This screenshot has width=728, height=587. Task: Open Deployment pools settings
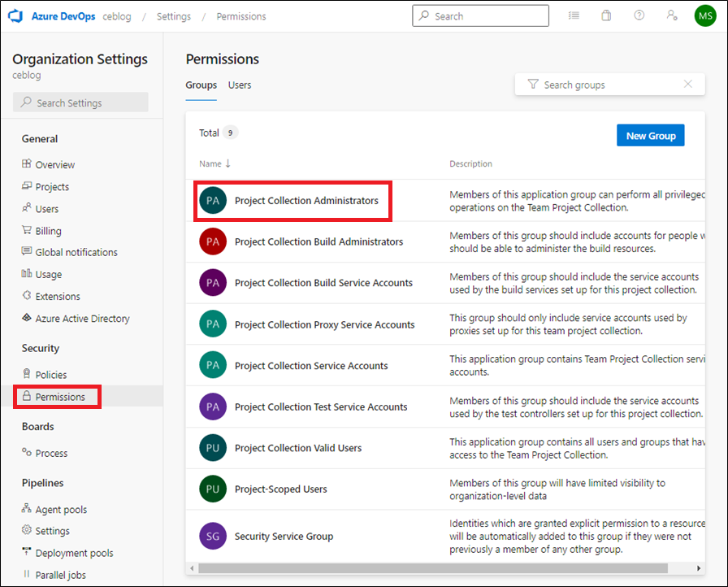click(74, 553)
